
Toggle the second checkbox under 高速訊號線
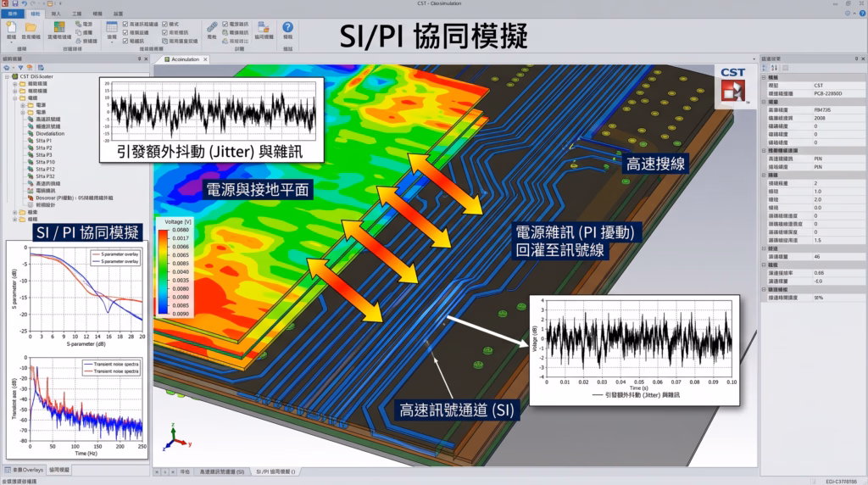click(x=125, y=33)
